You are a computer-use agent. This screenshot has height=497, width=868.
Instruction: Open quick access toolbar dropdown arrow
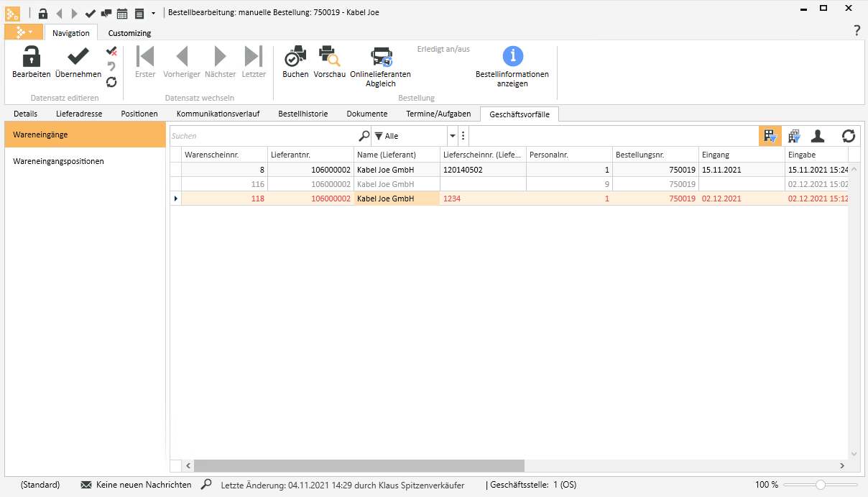click(x=153, y=13)
